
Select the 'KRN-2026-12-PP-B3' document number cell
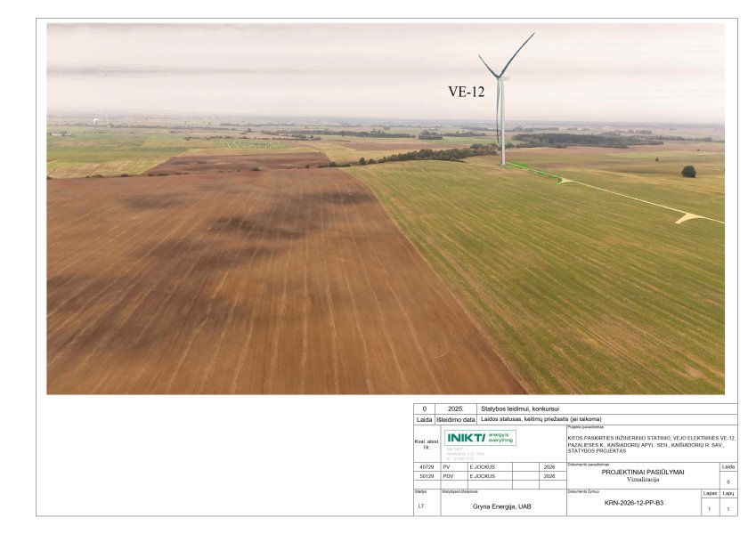pyautogui.click(x=634, y=503)
